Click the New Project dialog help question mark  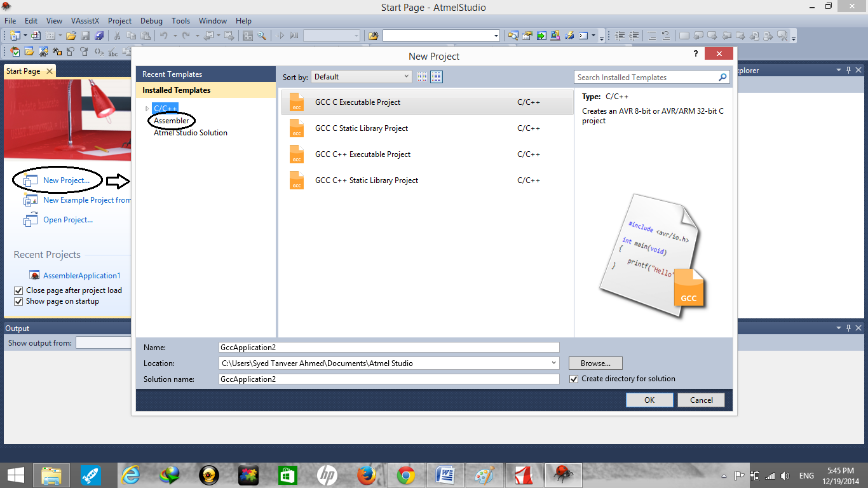(695, 53)
